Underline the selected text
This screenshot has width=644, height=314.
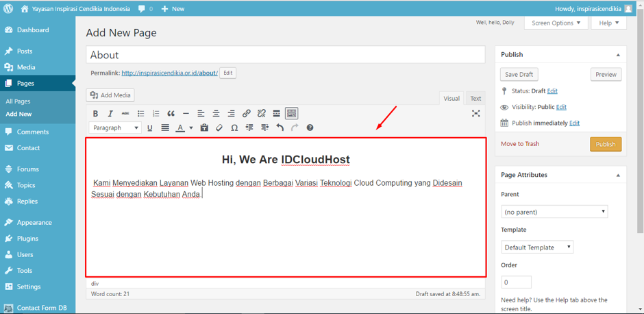(150, 128)
